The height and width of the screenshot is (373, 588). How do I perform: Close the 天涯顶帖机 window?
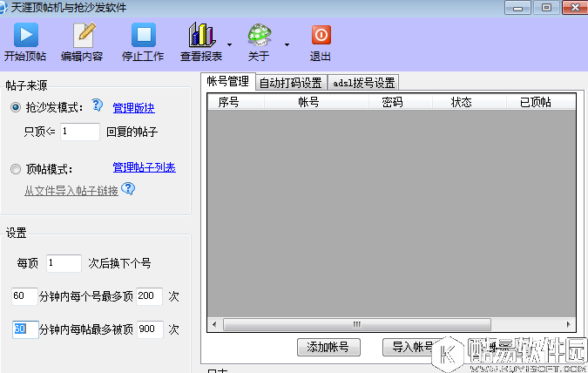[x=575, y=8]
